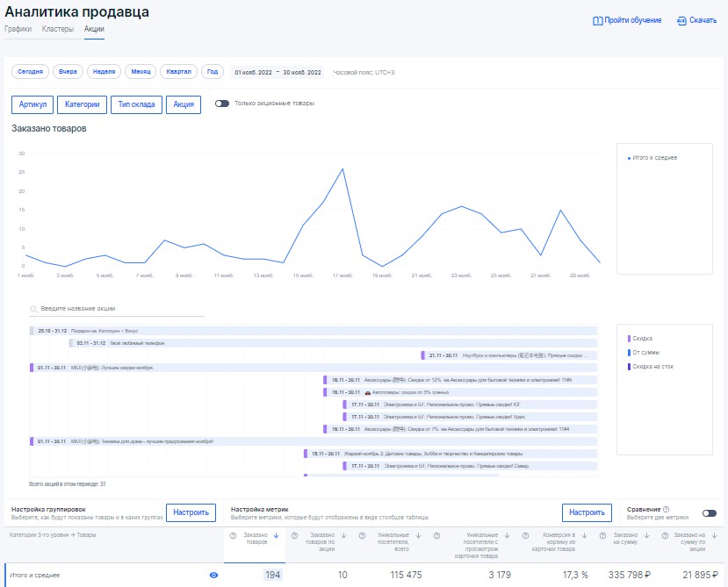
Task: Sort by Заказано товаров по акции arrow
Action: (343, 535)
